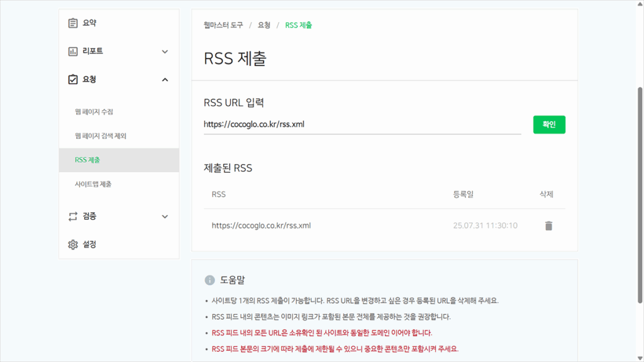Click the 제출된 RSS heading
Image resolution: width=644 pixels, height=362 pixels.
228,168
